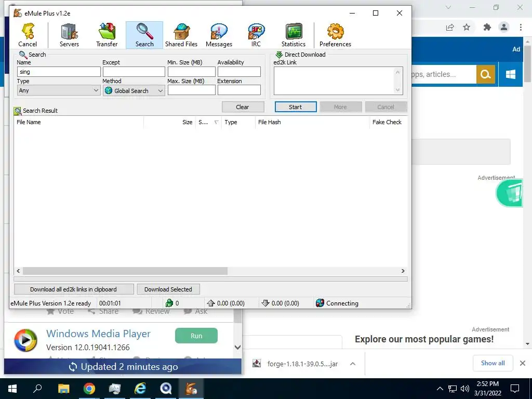Viewport: 532px width, 399px height.
Task: Click the upload speed arrow in status bar
Action: coord(211,303)
